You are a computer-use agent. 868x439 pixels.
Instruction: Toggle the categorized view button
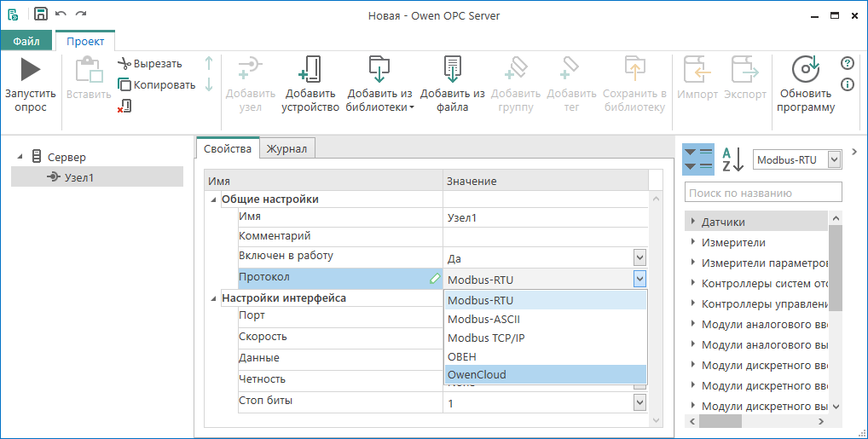tap(698, 159)
